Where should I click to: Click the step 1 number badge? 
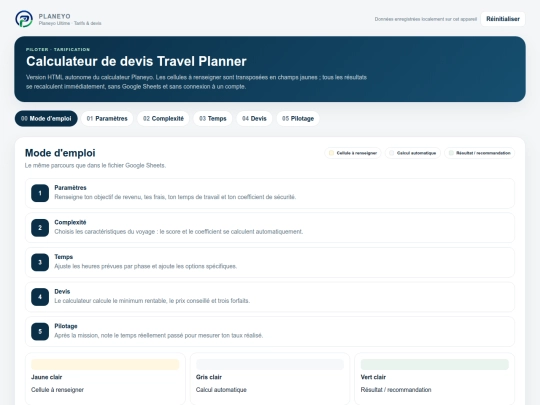40,193
